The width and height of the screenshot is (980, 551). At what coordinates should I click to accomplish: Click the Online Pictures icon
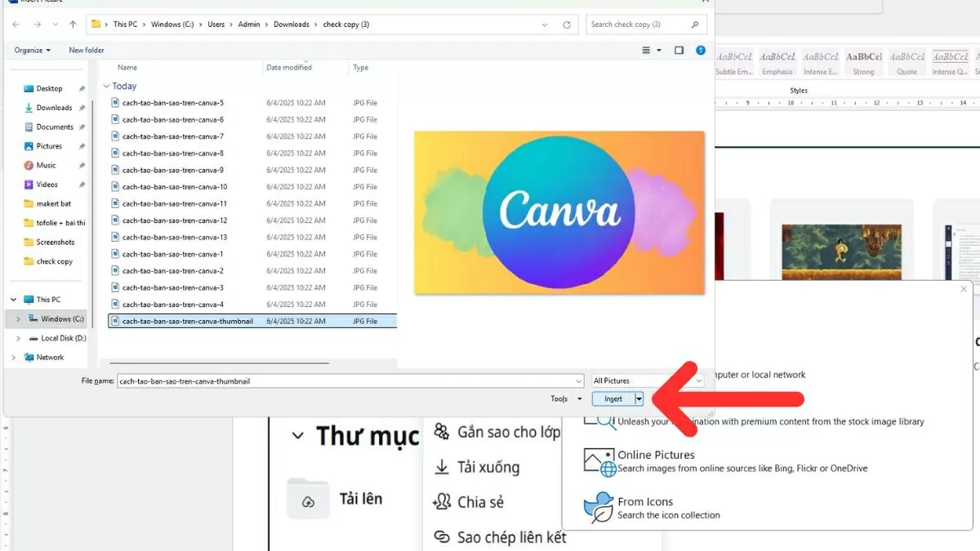(x=599, y=463)
